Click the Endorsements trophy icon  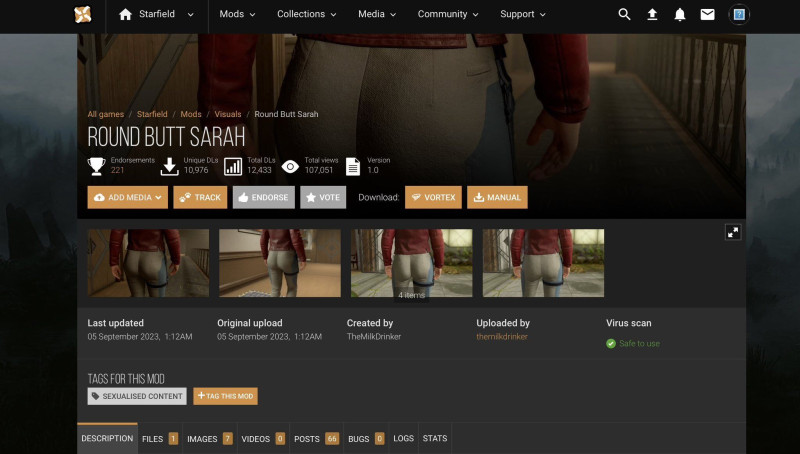click(x=96, y=166)
